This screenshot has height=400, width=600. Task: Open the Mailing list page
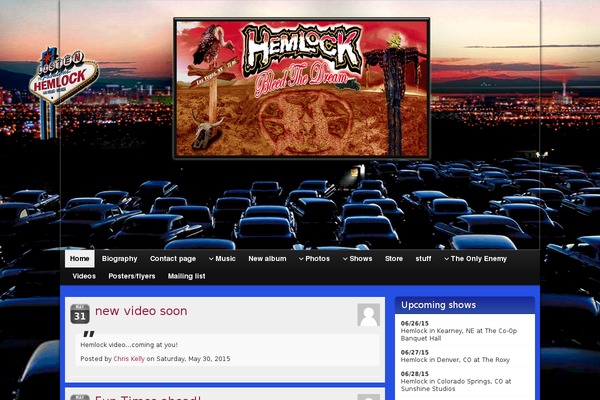[186, 276]
